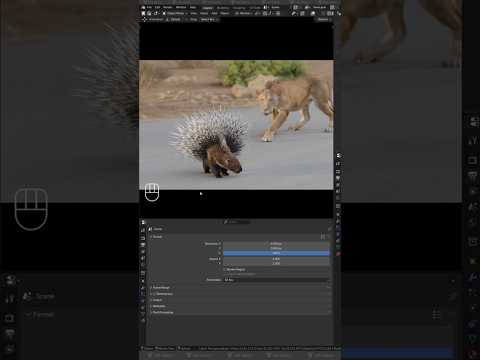Switch to the Scene properties tab

[x=143, y=259]
